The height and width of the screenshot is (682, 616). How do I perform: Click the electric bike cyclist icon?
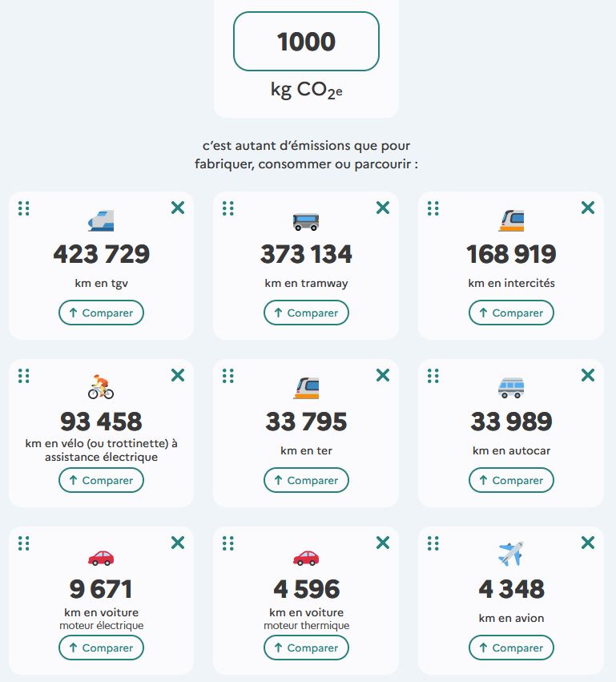pyautogui.click(x=101, y=387)
